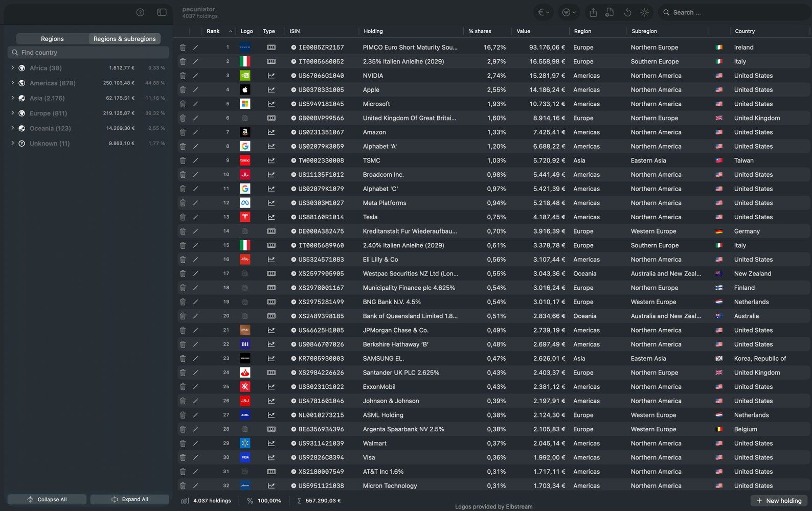Click the Walmart logo
812x511 pixels.
(245, 443)
